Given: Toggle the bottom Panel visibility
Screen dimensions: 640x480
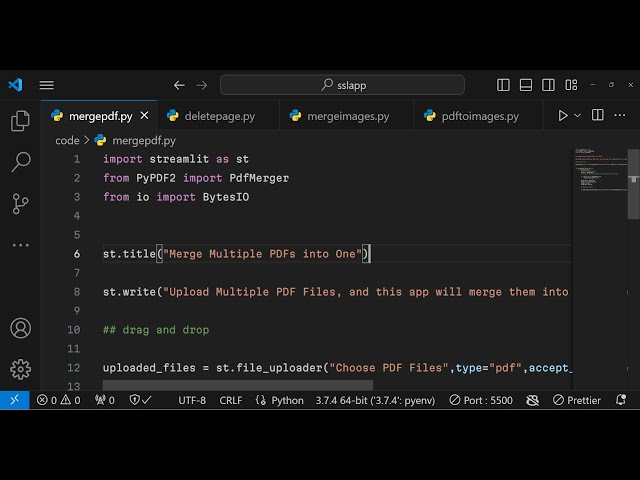Looking at the screenshot, I should point(526,85).
